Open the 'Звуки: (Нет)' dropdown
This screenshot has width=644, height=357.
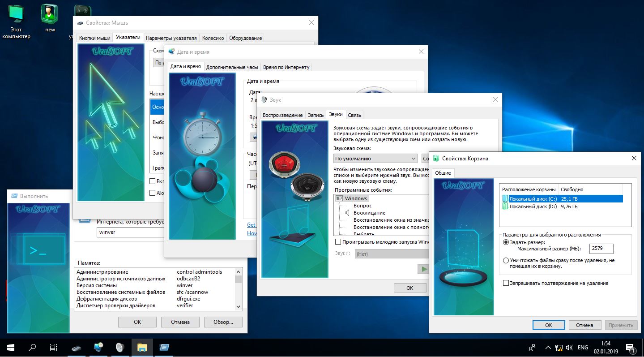[x=392, y=254]
